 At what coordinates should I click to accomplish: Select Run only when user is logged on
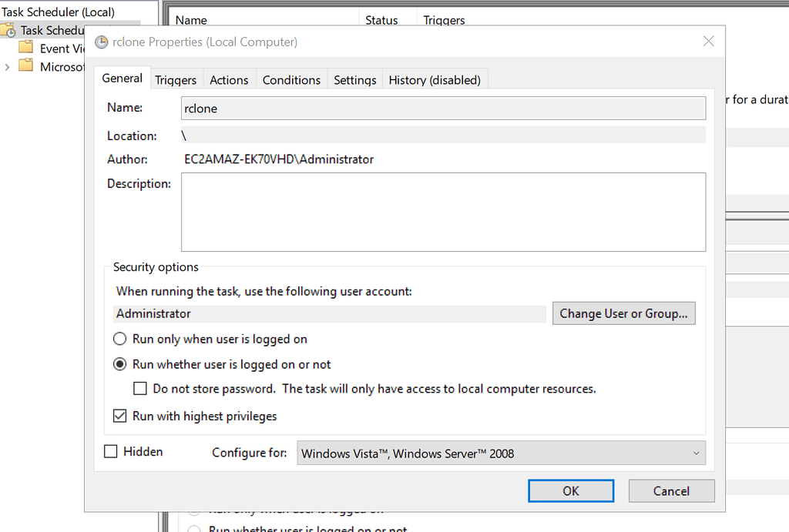pos(119,338)
